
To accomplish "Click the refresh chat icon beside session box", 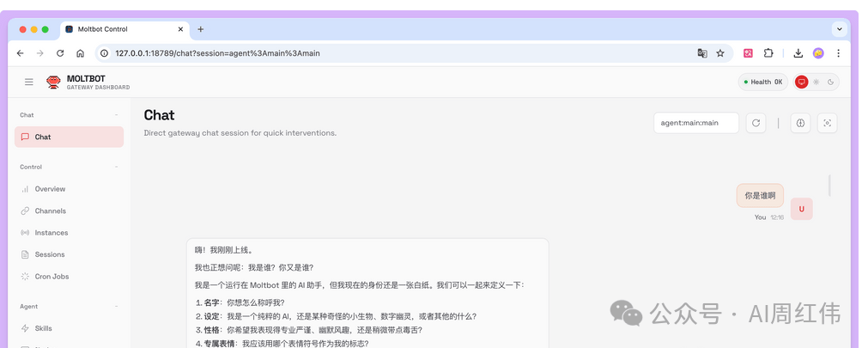I will click(756, 123).
